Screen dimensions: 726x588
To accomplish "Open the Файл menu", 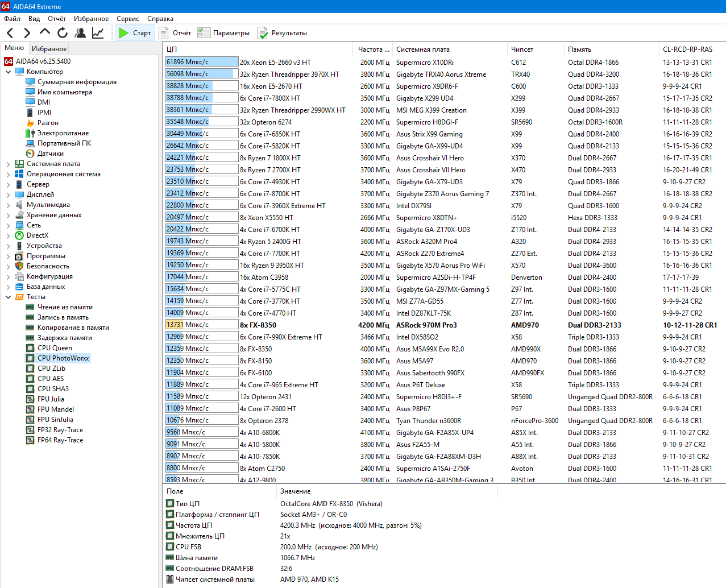I will (12, 19).
